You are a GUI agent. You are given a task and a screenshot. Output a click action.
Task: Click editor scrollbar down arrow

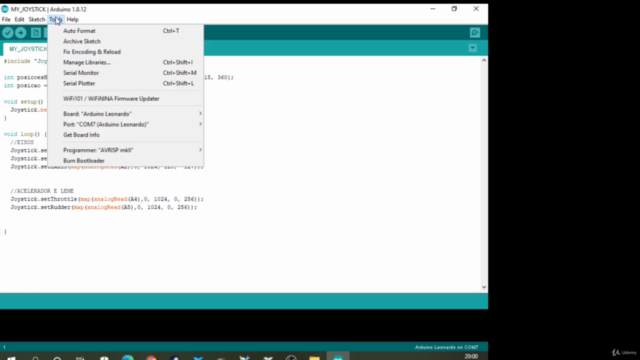pyautogui.click(x=484, y=287)
